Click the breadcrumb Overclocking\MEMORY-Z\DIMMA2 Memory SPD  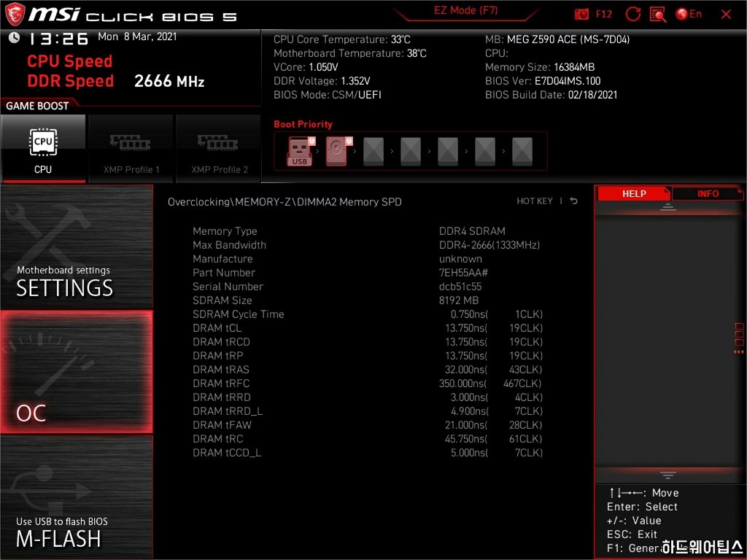[x=285, y=202]
